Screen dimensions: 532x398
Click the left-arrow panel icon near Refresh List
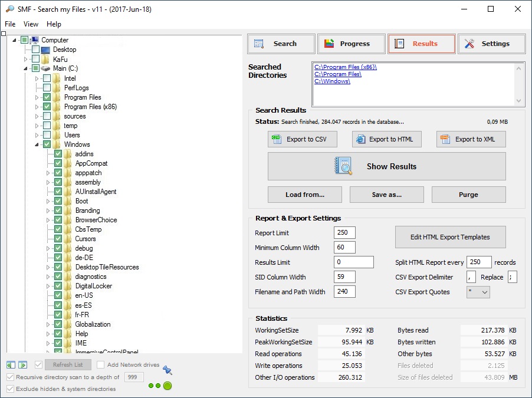coord(11,365)
